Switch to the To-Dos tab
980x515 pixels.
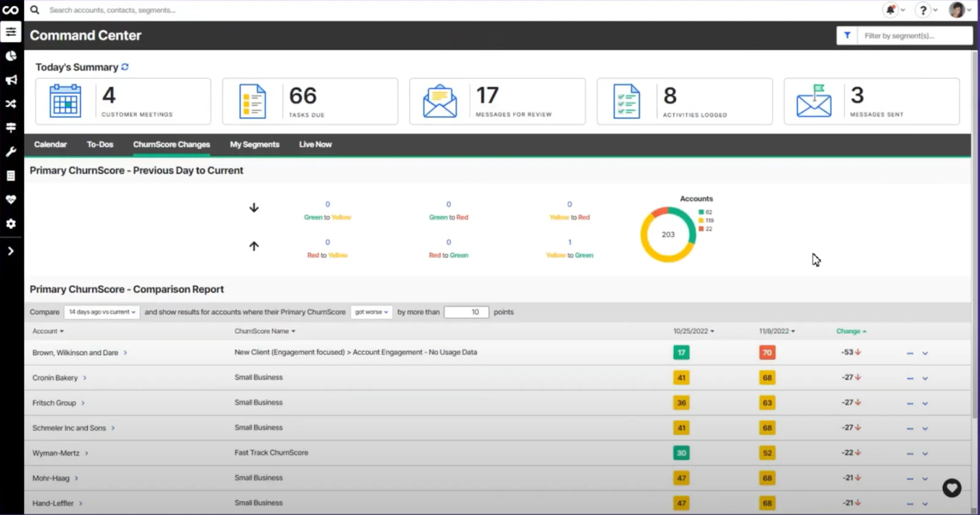pyautogui.click(x=100, y=145)
